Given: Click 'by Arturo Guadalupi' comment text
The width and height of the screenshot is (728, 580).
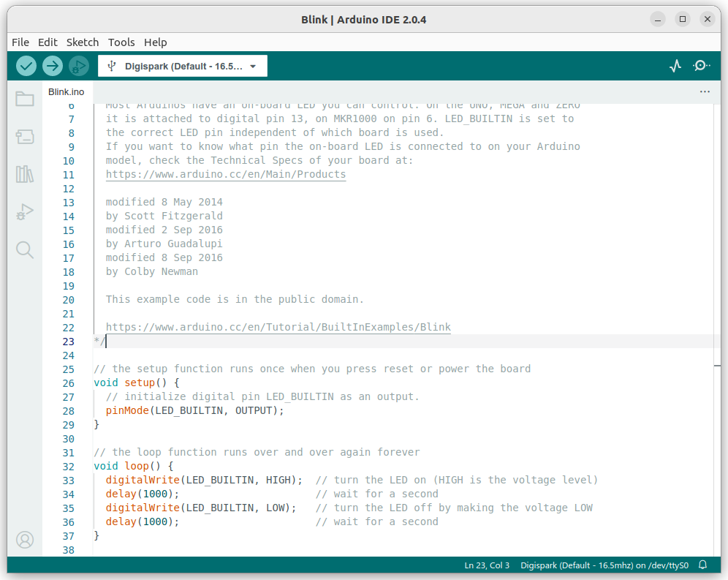Looking at the screenshot, I should point(164,244).
